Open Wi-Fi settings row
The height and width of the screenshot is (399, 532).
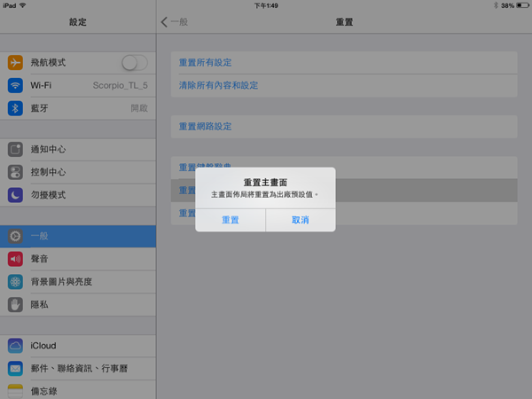[78, 85]
